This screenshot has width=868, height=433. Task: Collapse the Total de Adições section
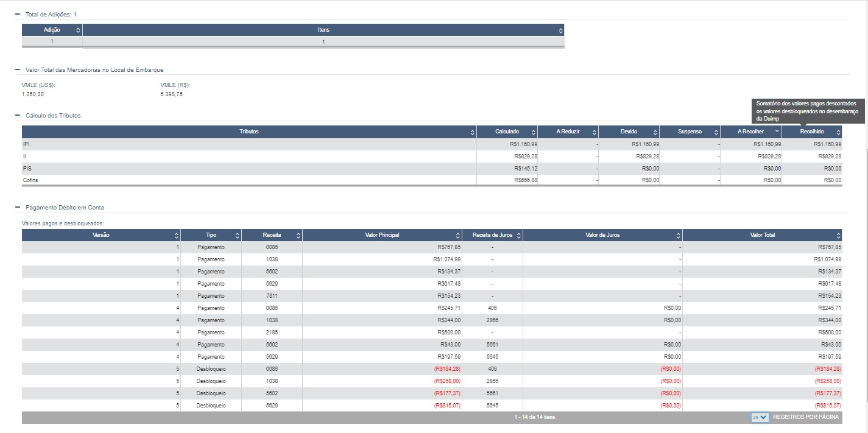click(x=18, y=13)
